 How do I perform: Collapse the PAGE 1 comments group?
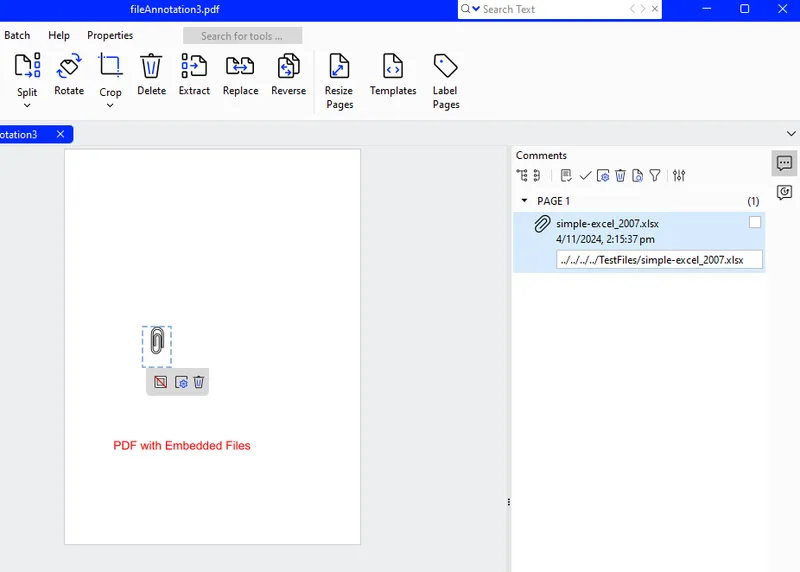[524, 201]
